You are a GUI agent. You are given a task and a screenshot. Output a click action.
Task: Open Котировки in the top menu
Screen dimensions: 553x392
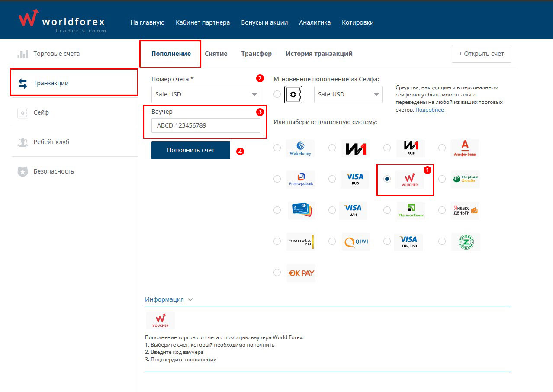[x=358, y=22]
